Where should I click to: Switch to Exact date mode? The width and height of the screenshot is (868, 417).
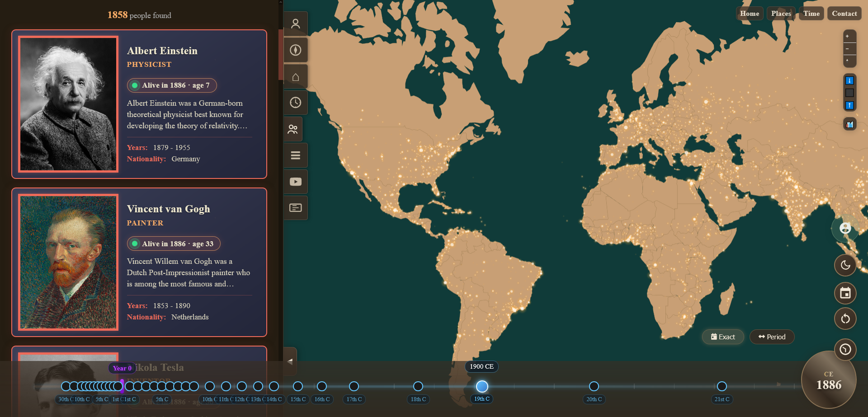click(723, 337)
